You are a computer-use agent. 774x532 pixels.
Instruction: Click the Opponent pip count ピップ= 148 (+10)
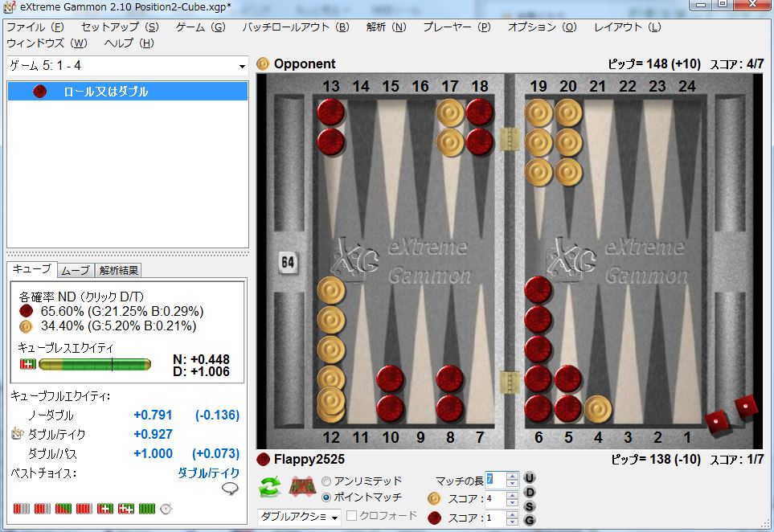654,64
